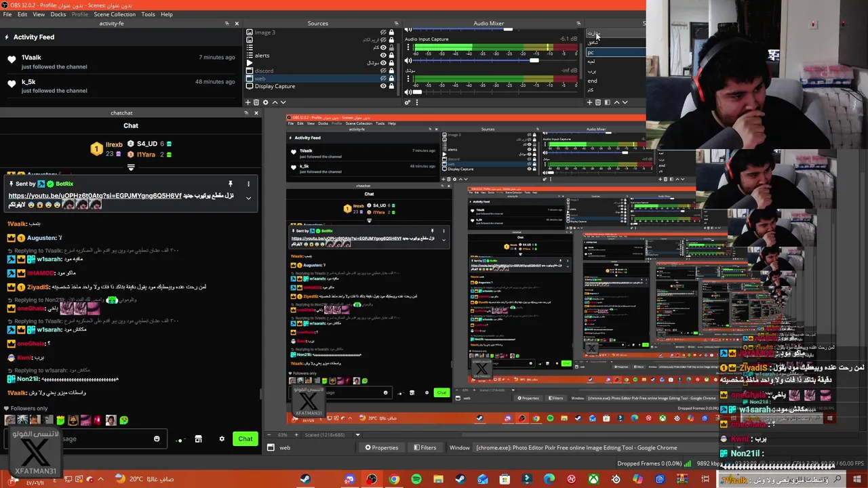The image size is (868, 488).
Task: Open Google Chrome from the taskbar
Action: point(394,479)
